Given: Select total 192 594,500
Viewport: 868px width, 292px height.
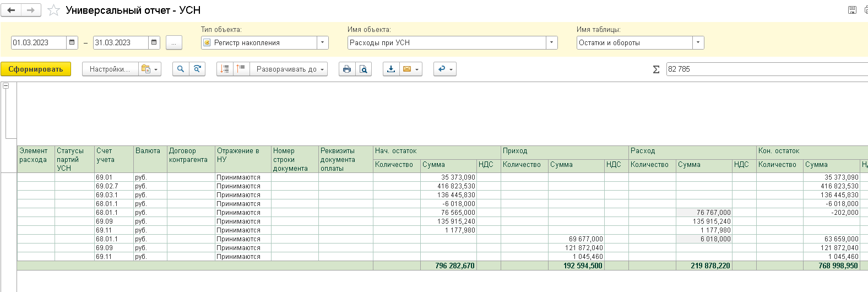Looking at the screenshot, I should pyautogui.click(x=576, y=266).
